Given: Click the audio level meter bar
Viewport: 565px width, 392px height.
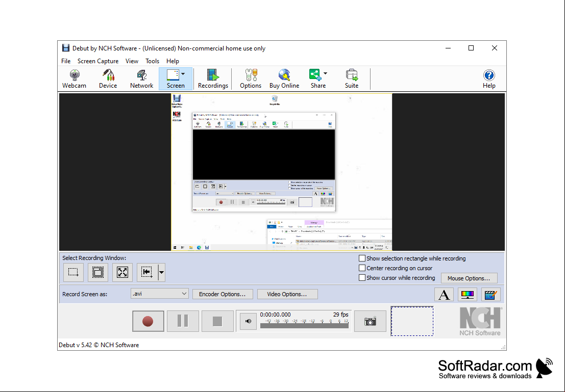Looking at the screenshot, I should [304, 325].
